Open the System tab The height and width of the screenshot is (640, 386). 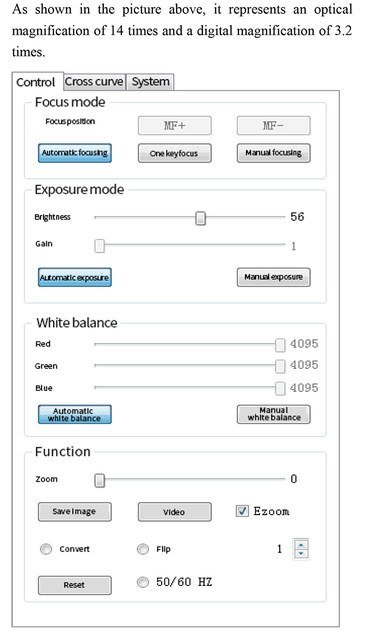click(150, 82)
